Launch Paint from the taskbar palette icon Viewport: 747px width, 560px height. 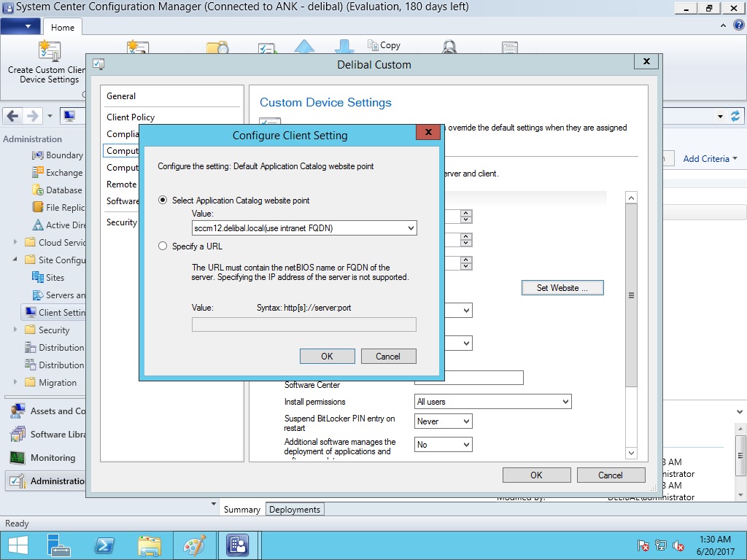pyautogui.click(x=194, y=545)
